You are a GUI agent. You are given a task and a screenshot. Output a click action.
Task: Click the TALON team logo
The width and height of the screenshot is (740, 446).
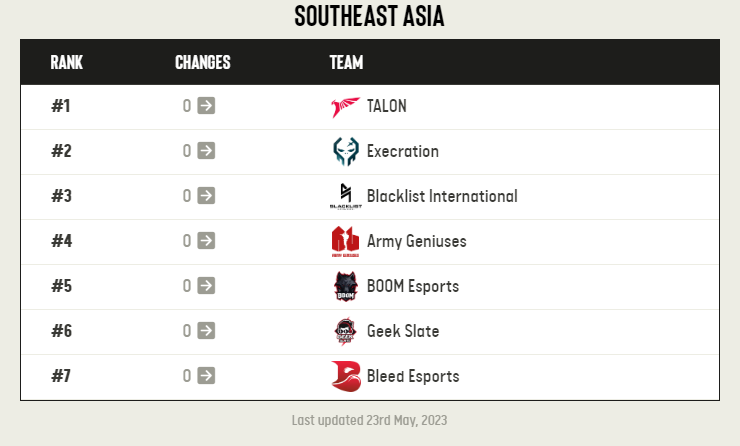tap(345, 107)
